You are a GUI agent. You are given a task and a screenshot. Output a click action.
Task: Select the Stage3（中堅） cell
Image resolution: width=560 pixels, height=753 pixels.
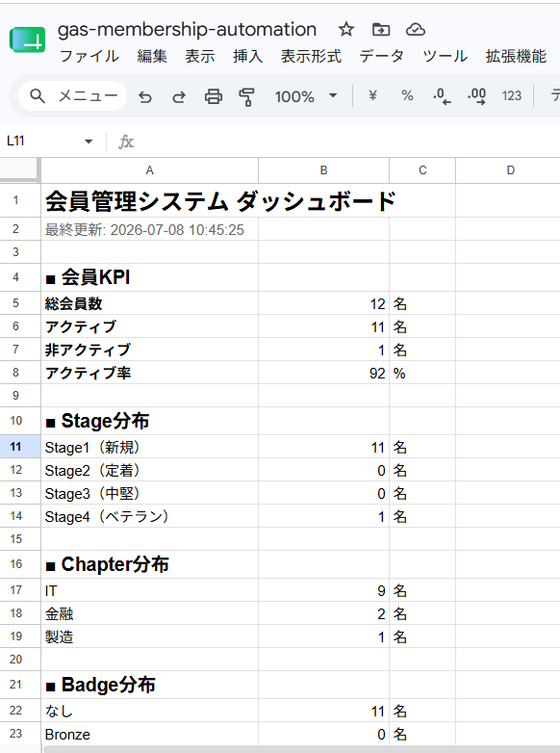(150, 493)
